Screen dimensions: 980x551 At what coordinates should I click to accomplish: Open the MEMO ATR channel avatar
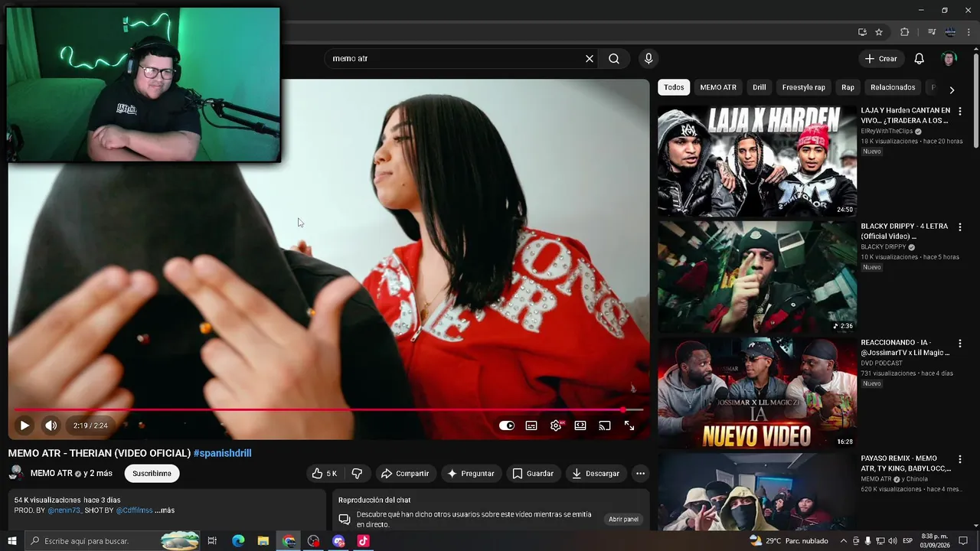pyautogui.click(x=16, y=473)
